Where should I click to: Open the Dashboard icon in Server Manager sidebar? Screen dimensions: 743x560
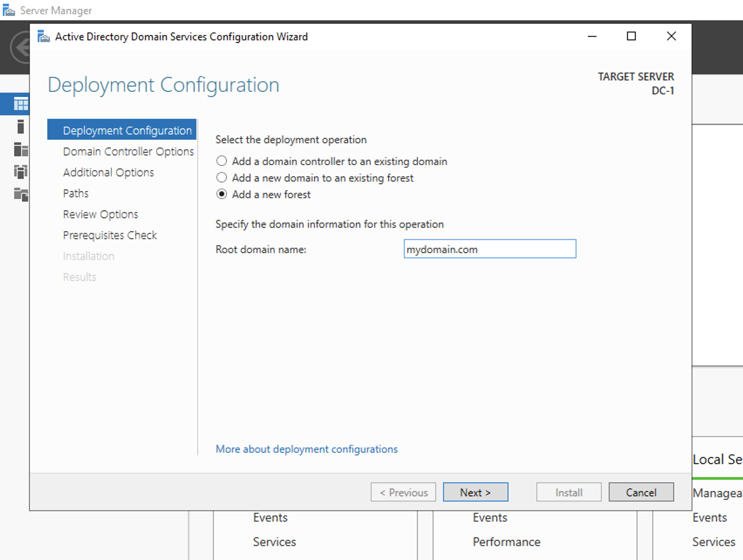[x=20, y=104]
